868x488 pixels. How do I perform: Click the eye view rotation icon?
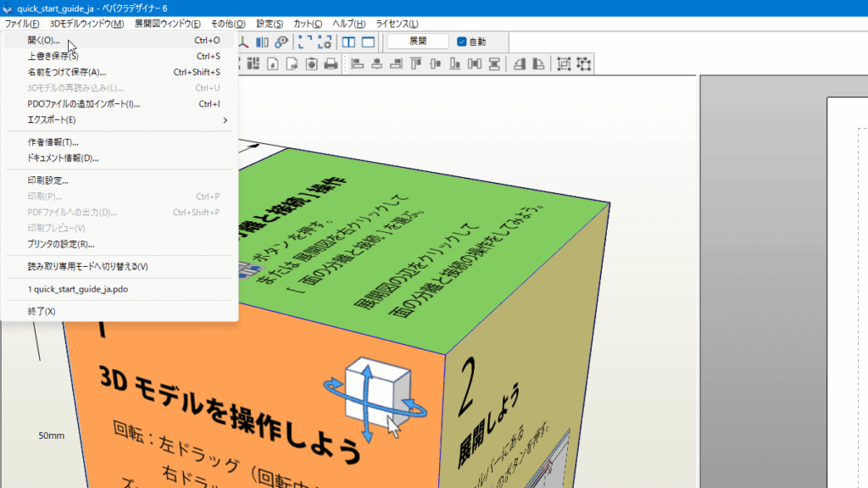point(281,42)
